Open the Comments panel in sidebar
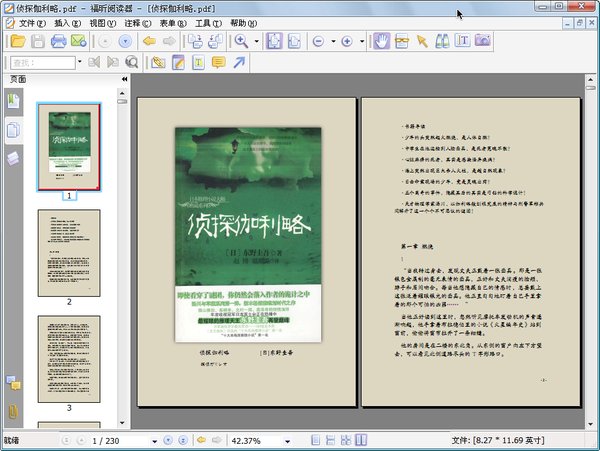 (x=13, y=382)
